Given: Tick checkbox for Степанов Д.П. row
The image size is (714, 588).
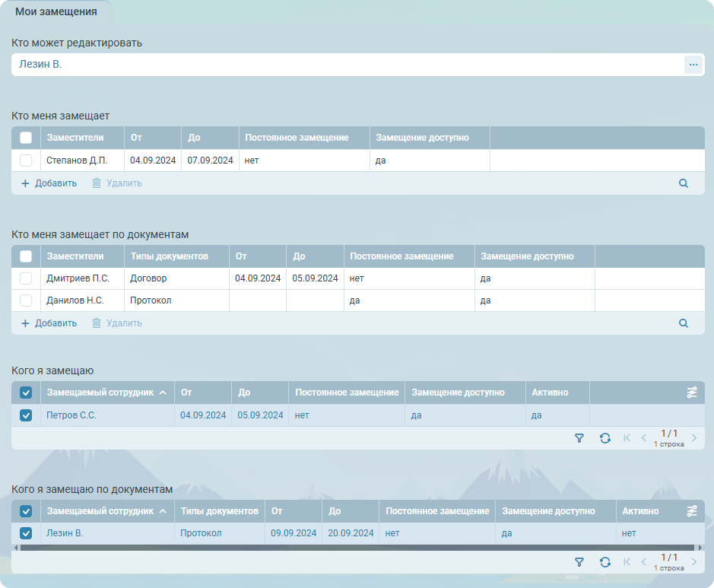Looking at the screenshot, I should (x=26, y=161).
